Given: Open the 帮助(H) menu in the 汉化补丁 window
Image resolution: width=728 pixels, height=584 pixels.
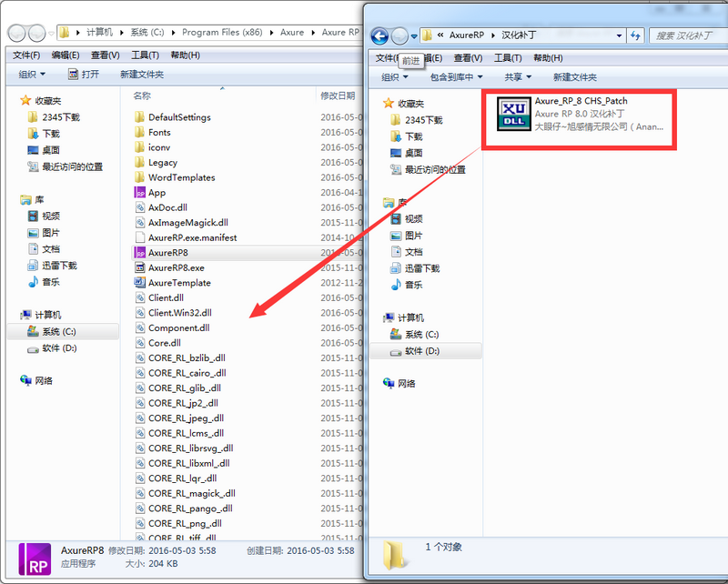Looking at the screenshot, I should pyautogui.click(x=548, y=58).
